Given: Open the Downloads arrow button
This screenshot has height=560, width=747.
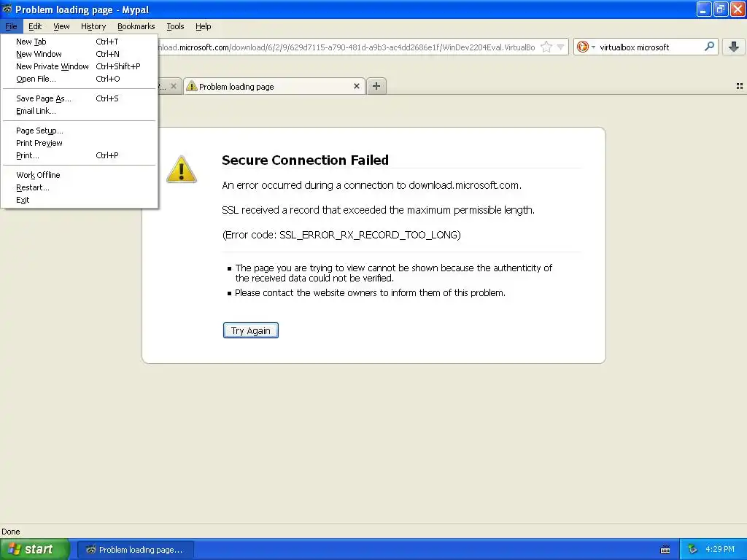Looking at the screenshot, I should (x=734, y=47).
